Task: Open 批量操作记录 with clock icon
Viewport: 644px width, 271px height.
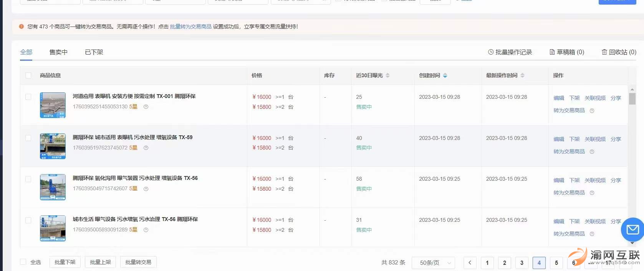Action: click(510, 52)
